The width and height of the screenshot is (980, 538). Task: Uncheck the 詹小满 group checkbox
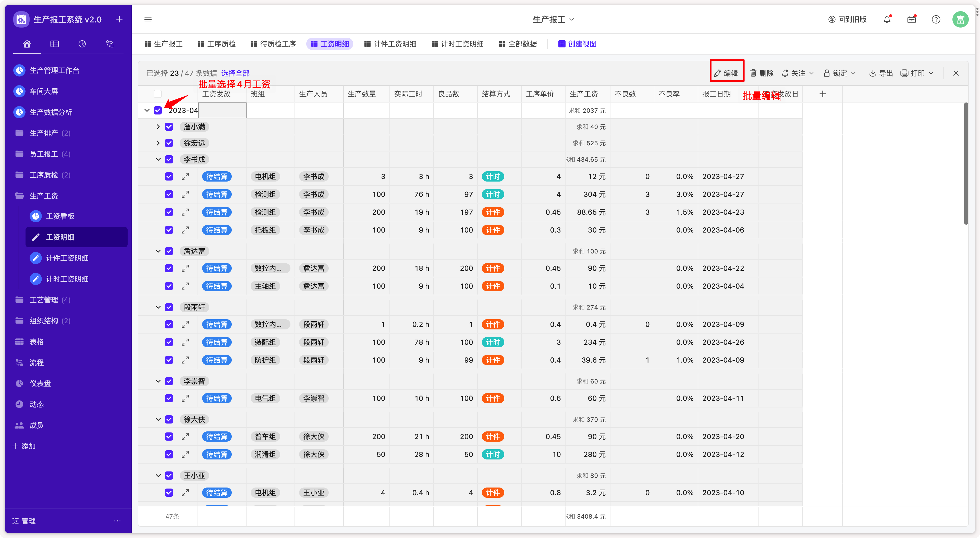coord(169,127)
